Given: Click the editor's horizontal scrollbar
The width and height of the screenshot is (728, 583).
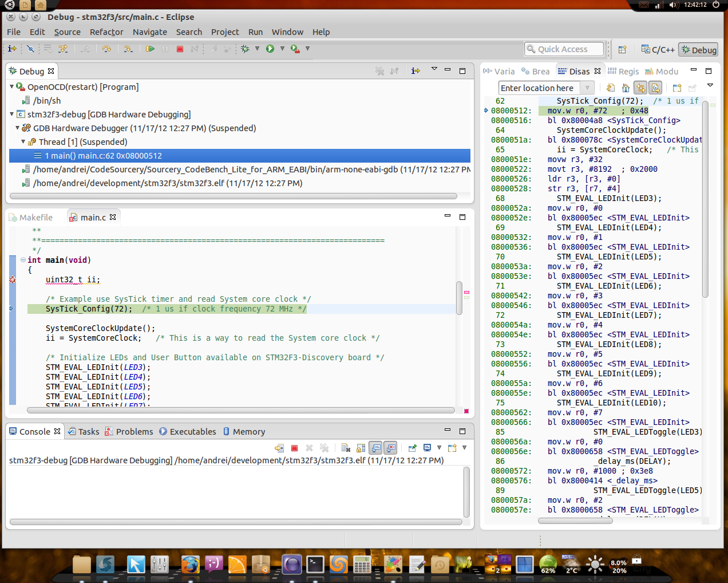Looking at the screenshot, I should click(x=240, y=411).
